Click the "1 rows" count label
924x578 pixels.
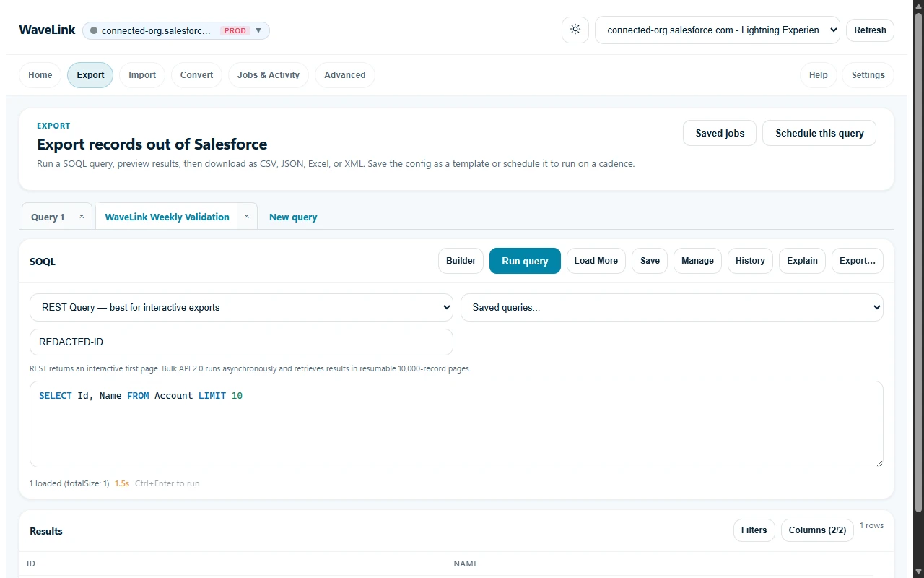pyautogui.click(x=871, y=525)
